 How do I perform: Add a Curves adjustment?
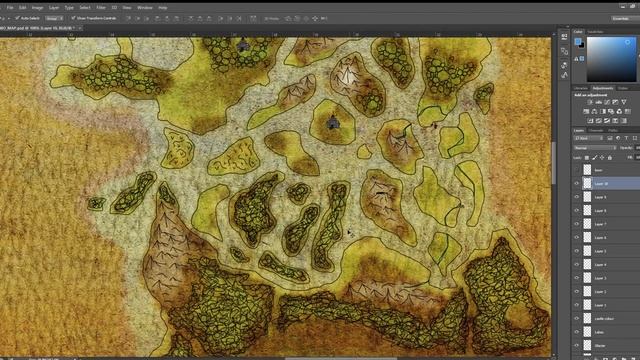607,102
